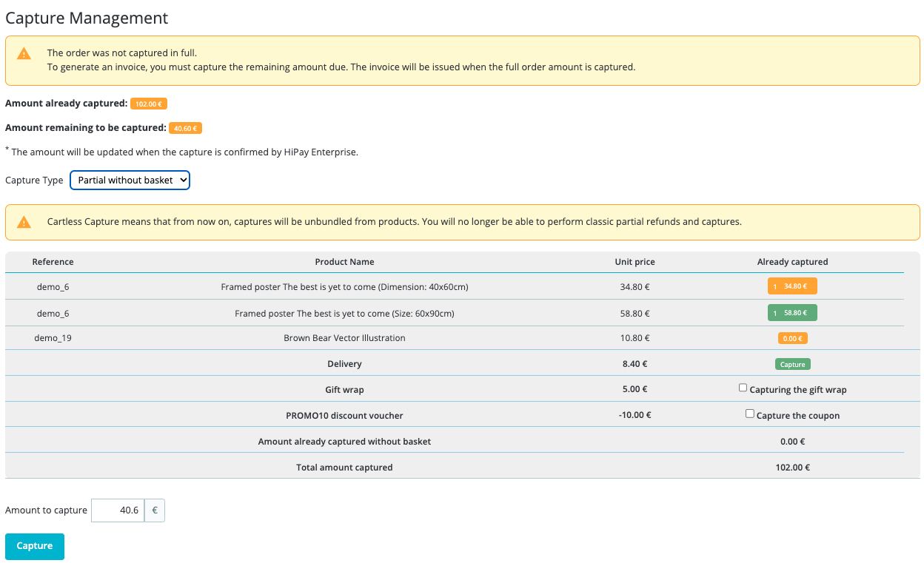
Task: Click the 5.00 € gift wrap price
Action: [635, 390]
